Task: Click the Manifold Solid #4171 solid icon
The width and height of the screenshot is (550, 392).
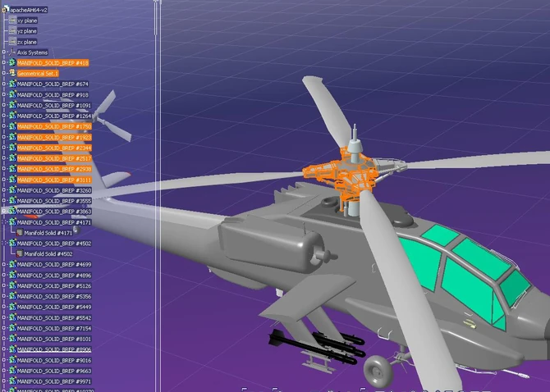Action: (x=19, y=233)
